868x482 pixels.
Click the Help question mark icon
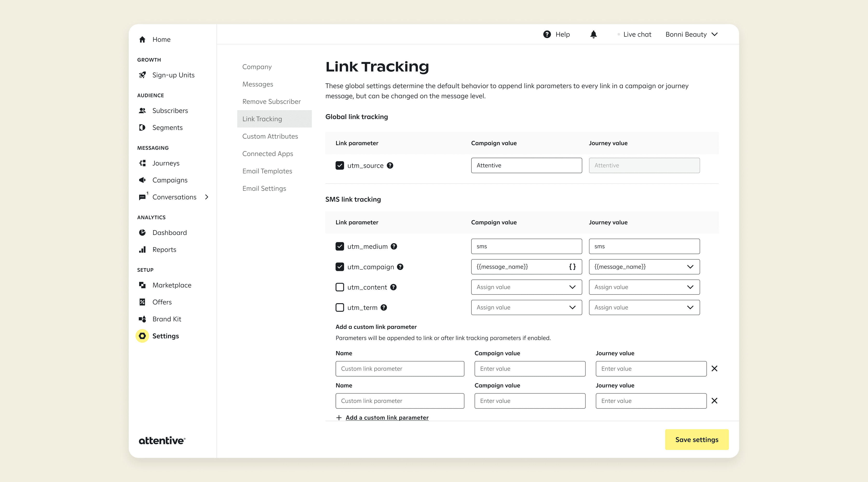[x=547, y=34]
